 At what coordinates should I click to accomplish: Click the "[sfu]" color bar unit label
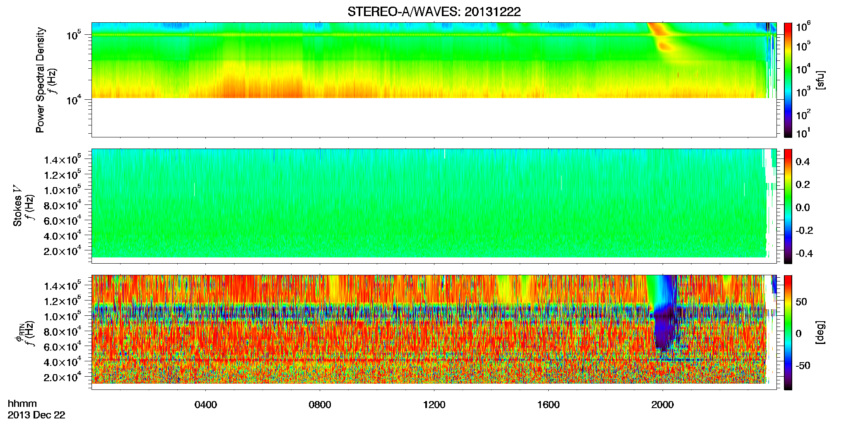pos(820,80)
